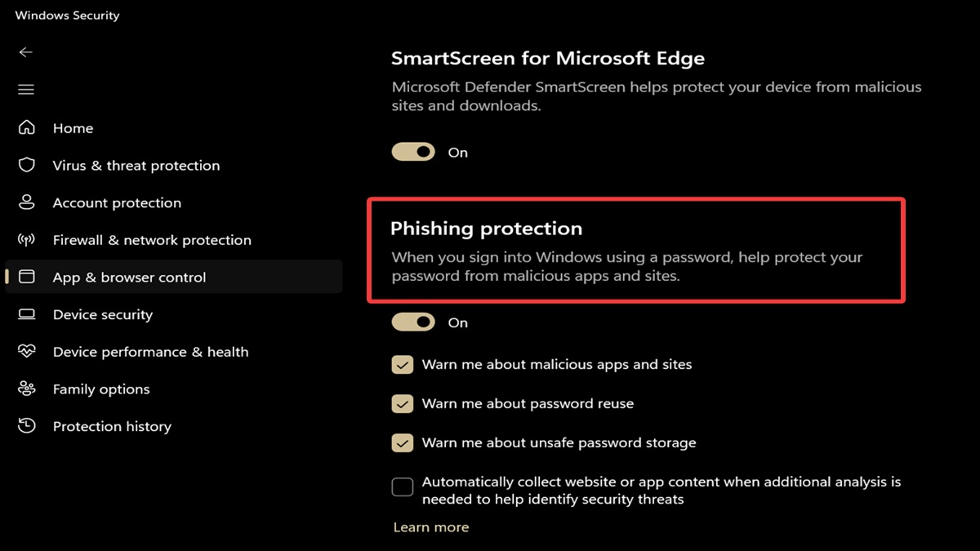980x551 pixels.
Task: Uncheck Warn me about malicious apps and sites
Action: (x=403, y=365)
